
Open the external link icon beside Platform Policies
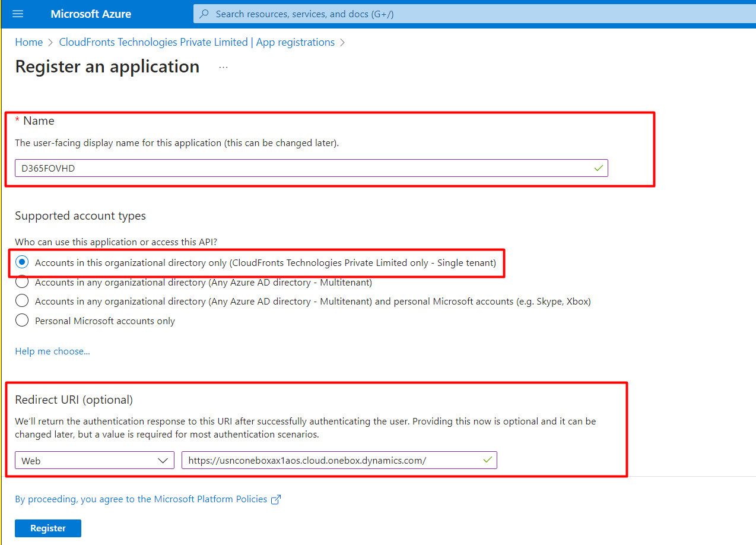coord(275,500)
